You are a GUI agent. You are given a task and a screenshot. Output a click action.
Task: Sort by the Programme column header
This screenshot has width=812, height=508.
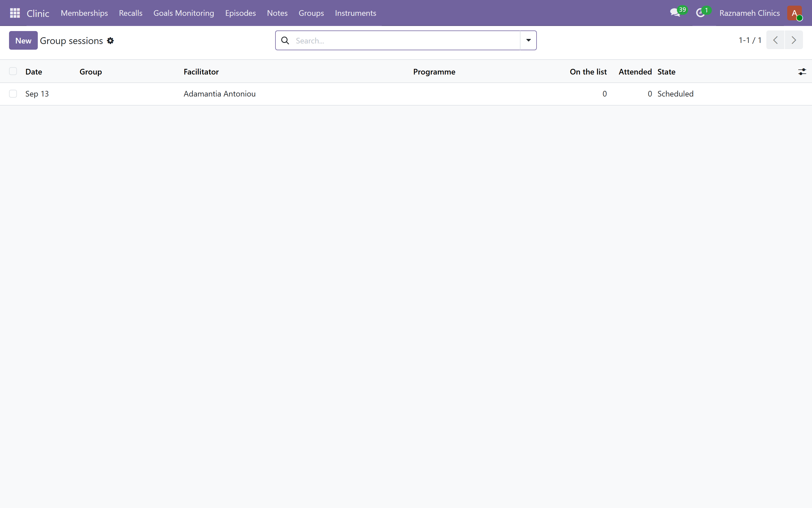click(x=434, y=72)
